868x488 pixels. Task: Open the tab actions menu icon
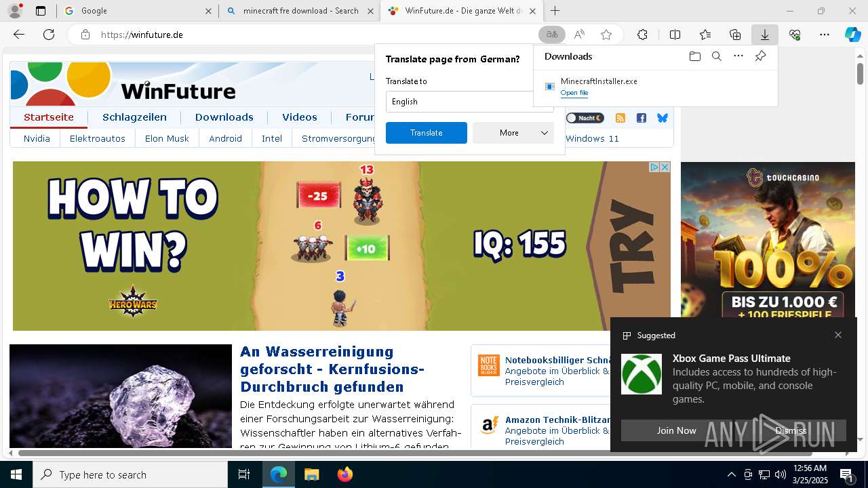tap(41, 11)
